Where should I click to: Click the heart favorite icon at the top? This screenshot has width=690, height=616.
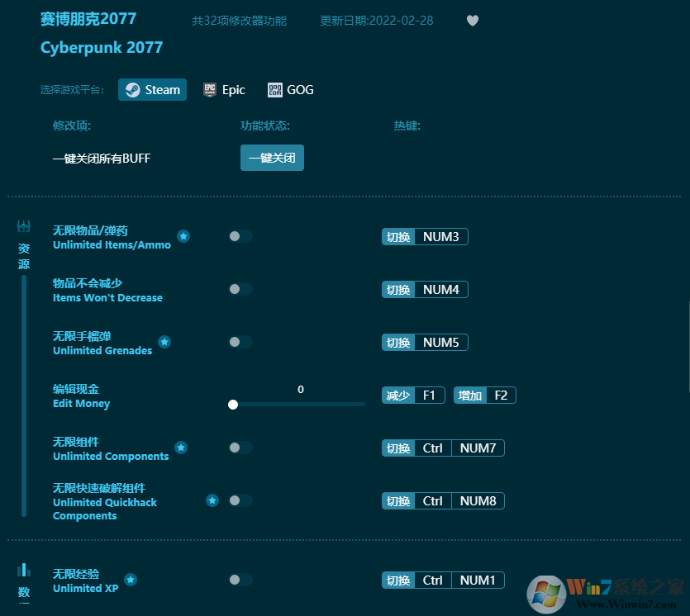point(473,20)
